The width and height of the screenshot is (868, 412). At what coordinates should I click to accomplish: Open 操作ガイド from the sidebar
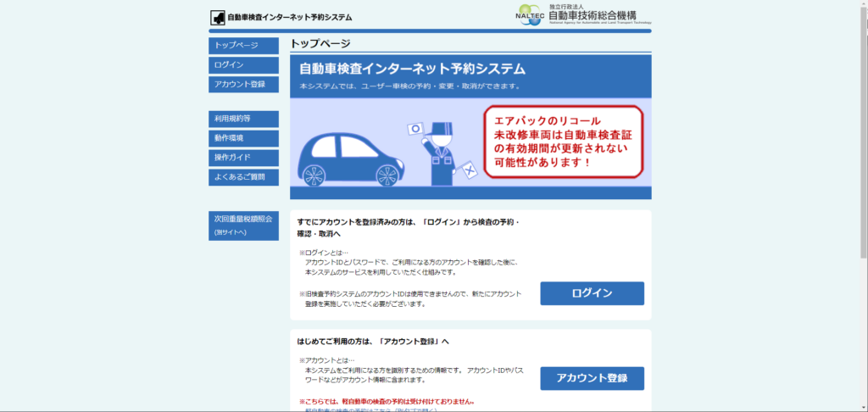click(x=243, y=158)
